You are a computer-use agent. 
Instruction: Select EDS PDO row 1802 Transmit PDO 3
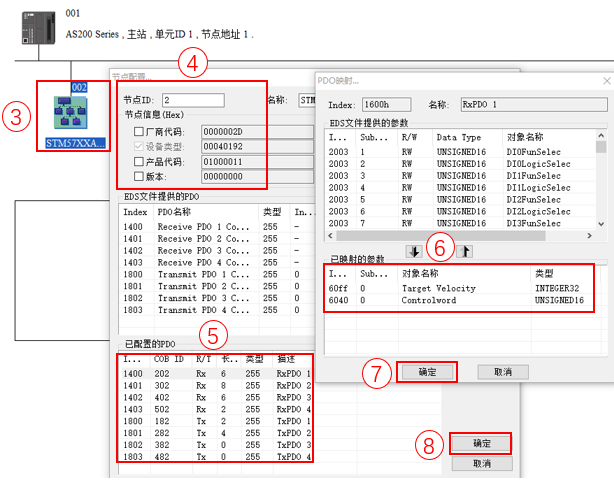click(217, 298)
